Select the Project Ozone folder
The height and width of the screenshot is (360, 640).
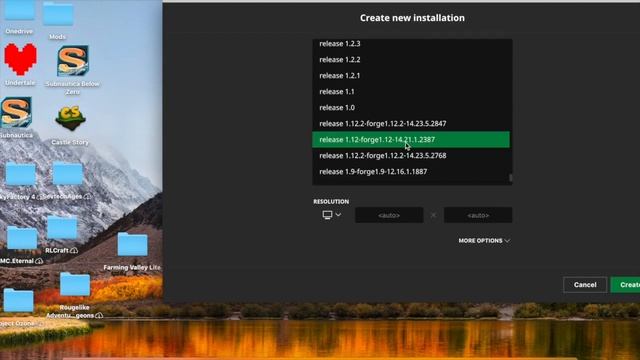[18, 300]
